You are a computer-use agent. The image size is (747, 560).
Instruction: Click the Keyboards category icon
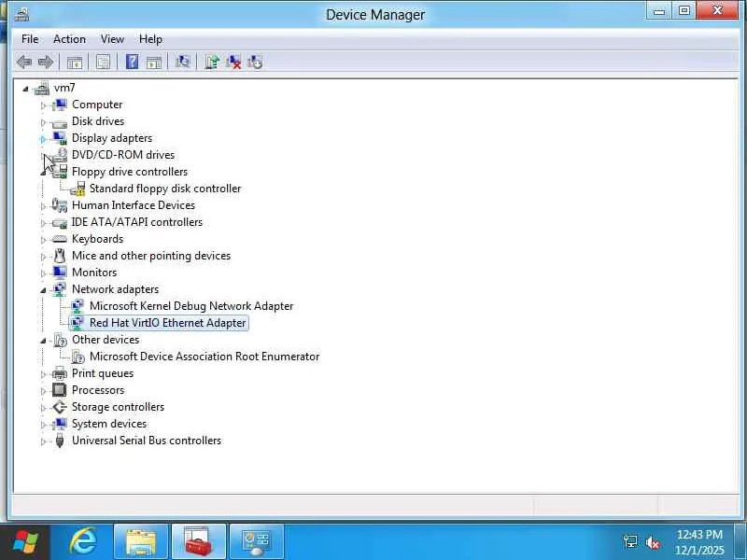60,239
